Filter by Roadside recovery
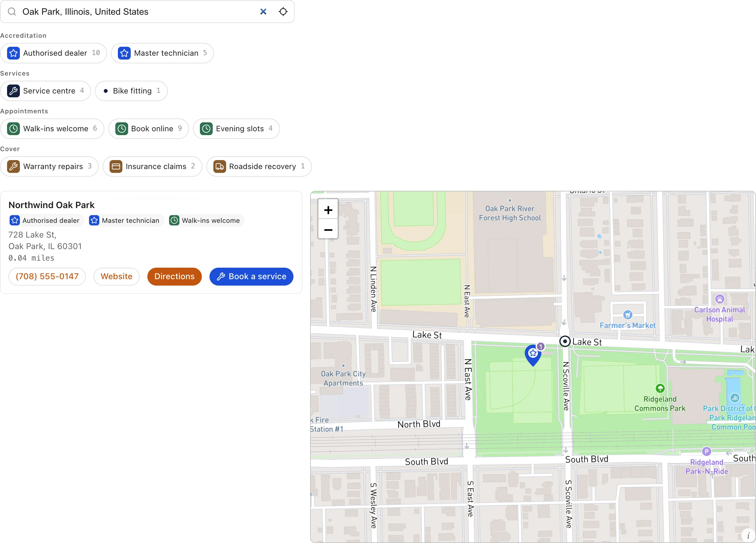Screen dimensions: 756x543 point(259,166)
